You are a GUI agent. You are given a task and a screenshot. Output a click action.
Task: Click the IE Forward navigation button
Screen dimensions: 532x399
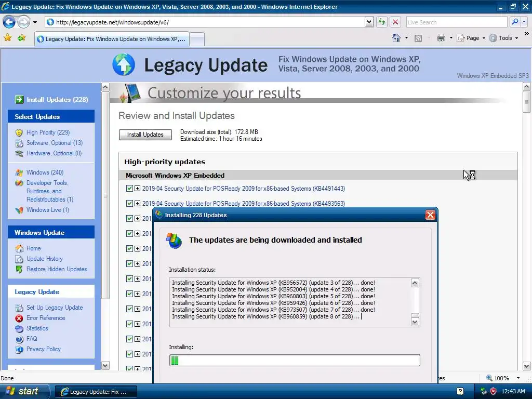pyautogui.click(x=23, y=22)
